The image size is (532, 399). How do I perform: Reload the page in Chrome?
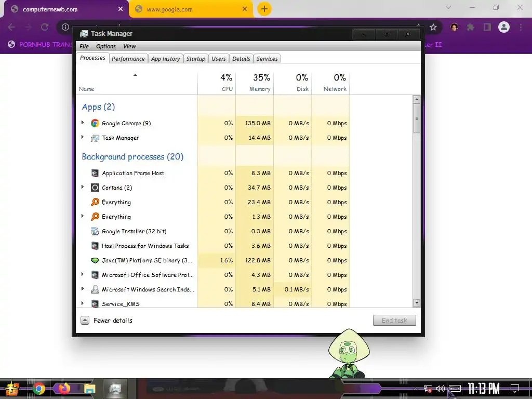(x=45, y=27)
